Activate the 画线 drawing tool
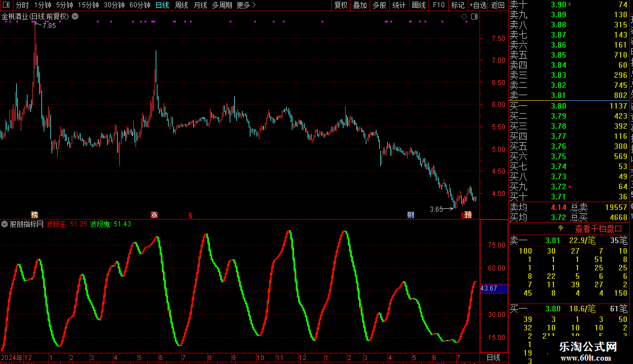Image resolution: width=633 pixels, height=364 pixels. click(418, 5)
